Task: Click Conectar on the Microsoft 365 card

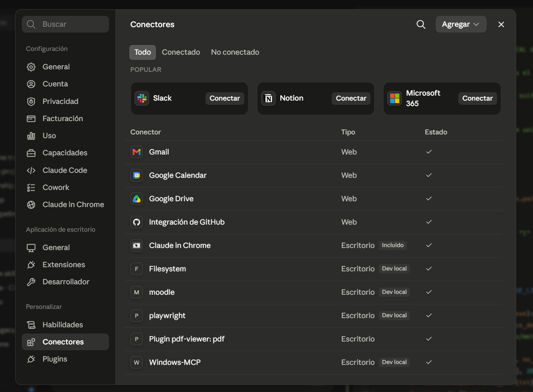Action: tap(477, 98)
